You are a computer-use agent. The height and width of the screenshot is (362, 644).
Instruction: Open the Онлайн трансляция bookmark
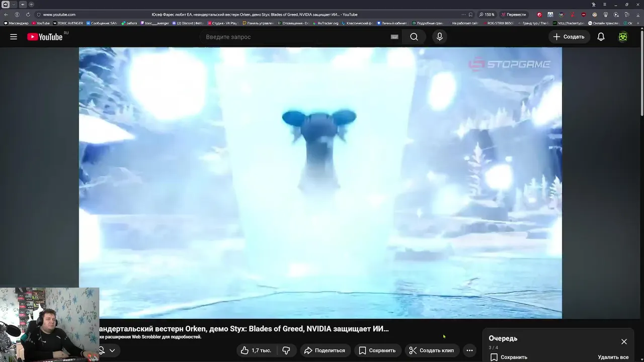coord(604,23)
